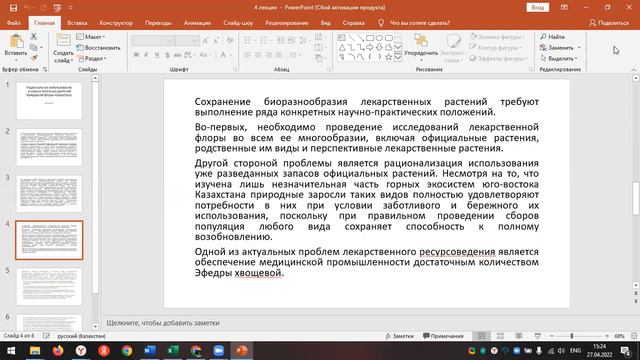Click the Вход sign-in button
This screenshot has width=640, height=360.
538,7
